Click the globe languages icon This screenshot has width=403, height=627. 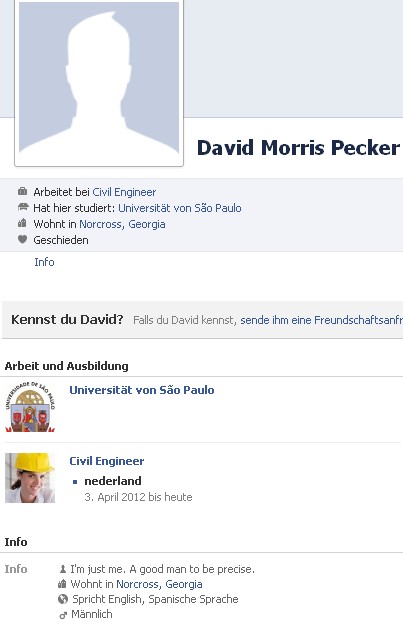click(63, 599)
